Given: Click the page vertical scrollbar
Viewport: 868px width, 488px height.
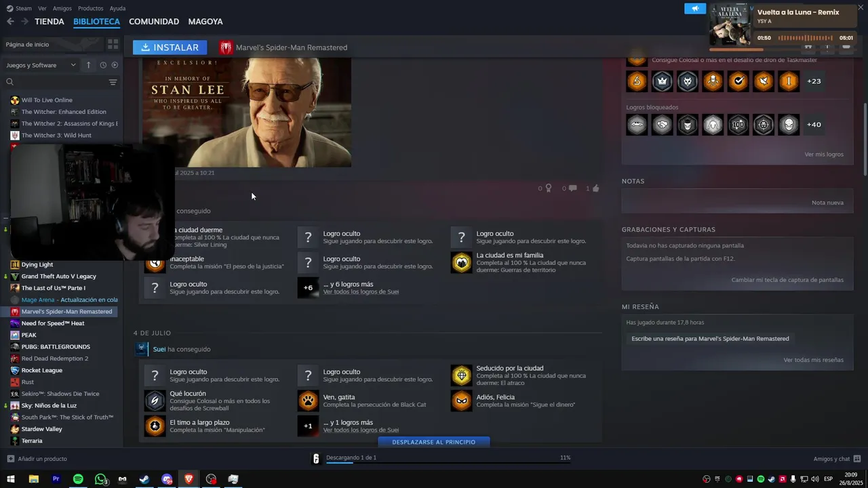Looking at the screenshot, I should click(x=865, y=139).
